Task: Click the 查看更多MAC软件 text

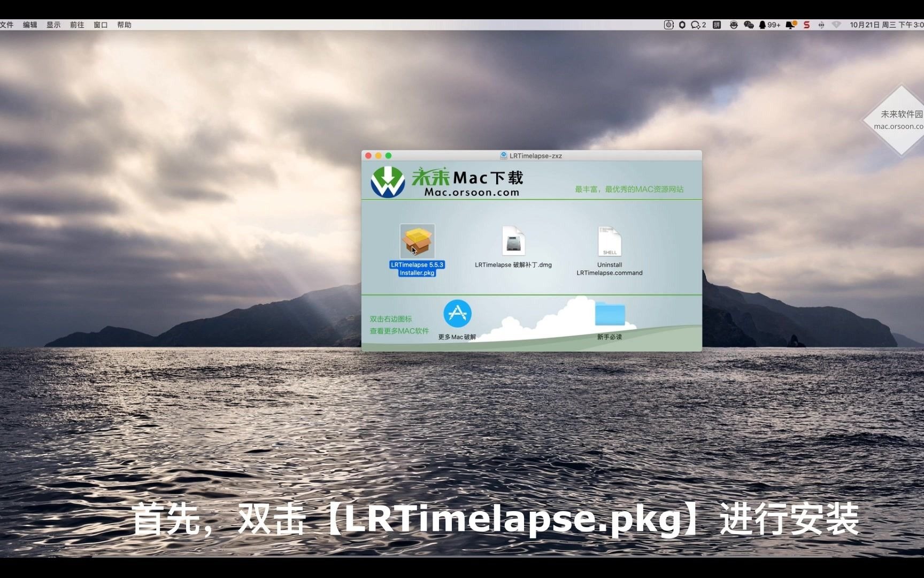Action: coord(399,331)
